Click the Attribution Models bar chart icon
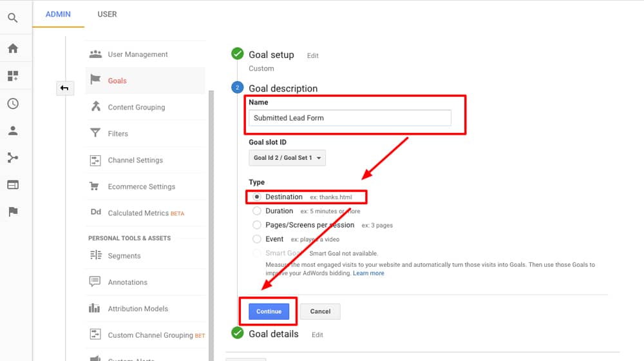Image resolution: width=644 pixels, height=361 pixels. click(95, 308)
